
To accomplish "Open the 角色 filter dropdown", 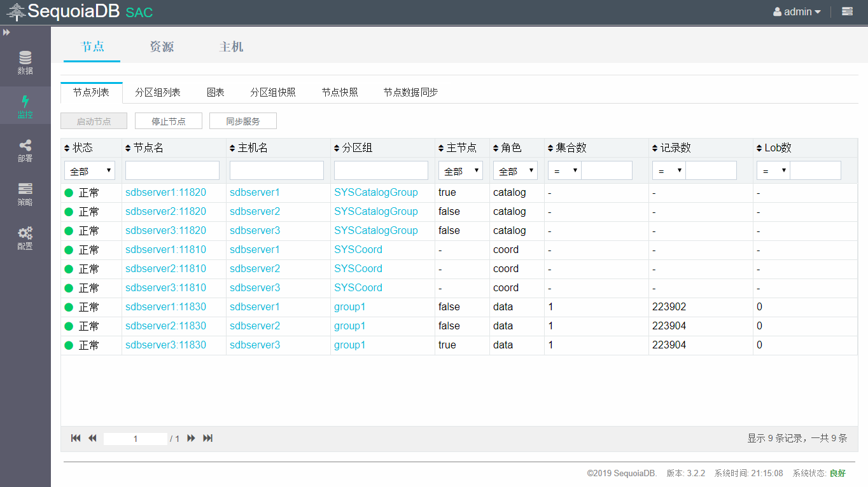I will 515,170.
